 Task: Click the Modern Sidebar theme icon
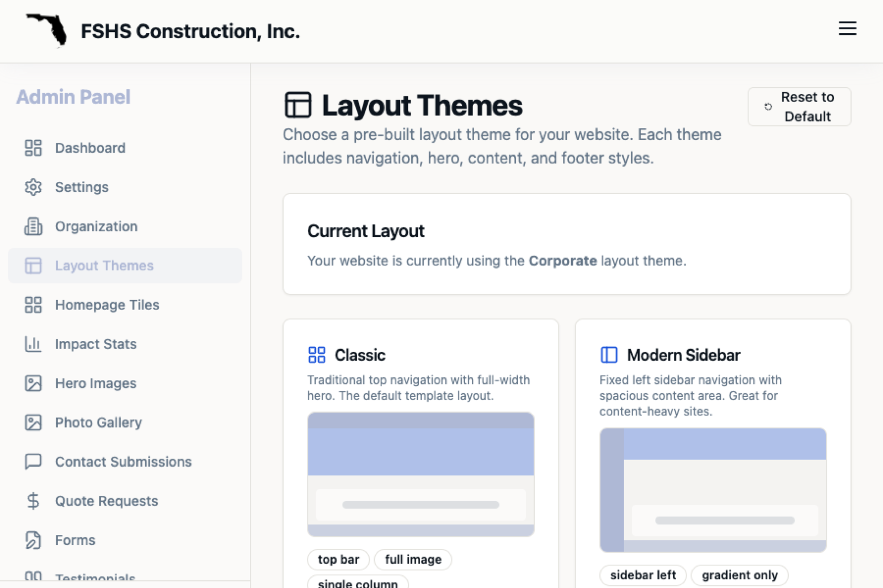tap(609, 355)
